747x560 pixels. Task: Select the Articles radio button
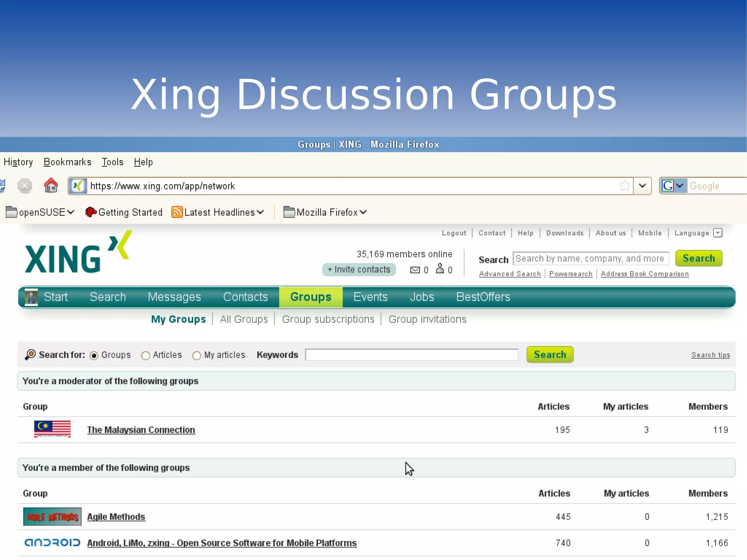click(x=146, y=355)
